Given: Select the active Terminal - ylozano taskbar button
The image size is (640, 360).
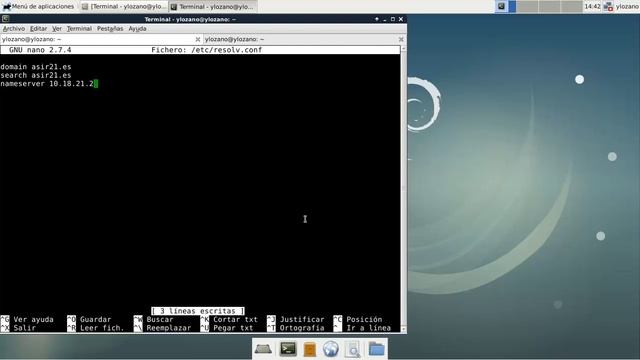Looking at the screenshot, I should [213, 7].
